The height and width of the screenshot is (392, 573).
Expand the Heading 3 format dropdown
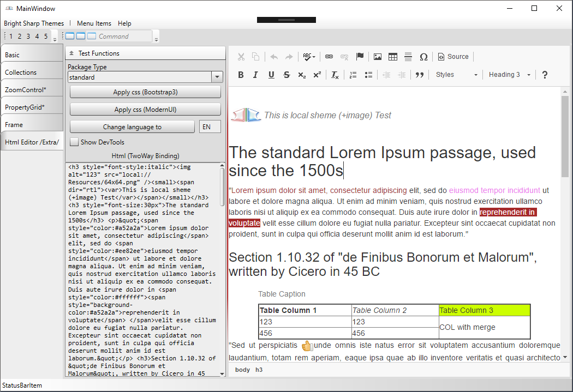tap(510, 75)
